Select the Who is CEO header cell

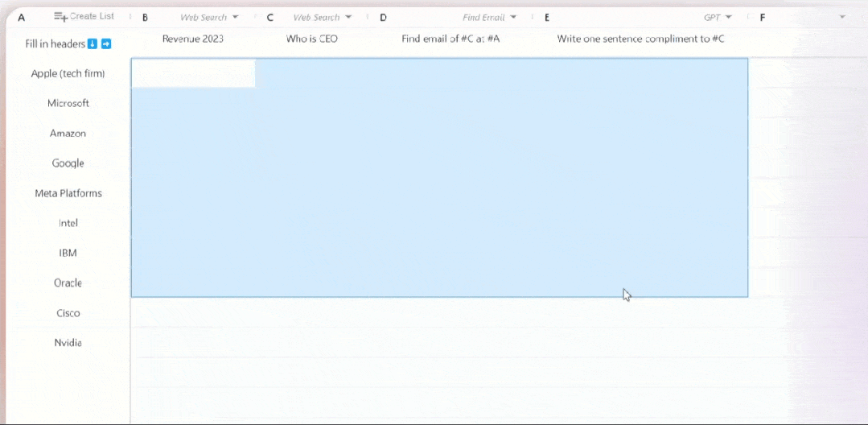[x=311, y=39]
